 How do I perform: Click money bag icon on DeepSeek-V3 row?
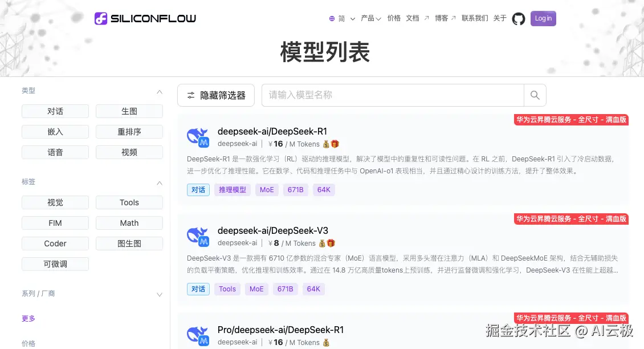coord(322,244)
